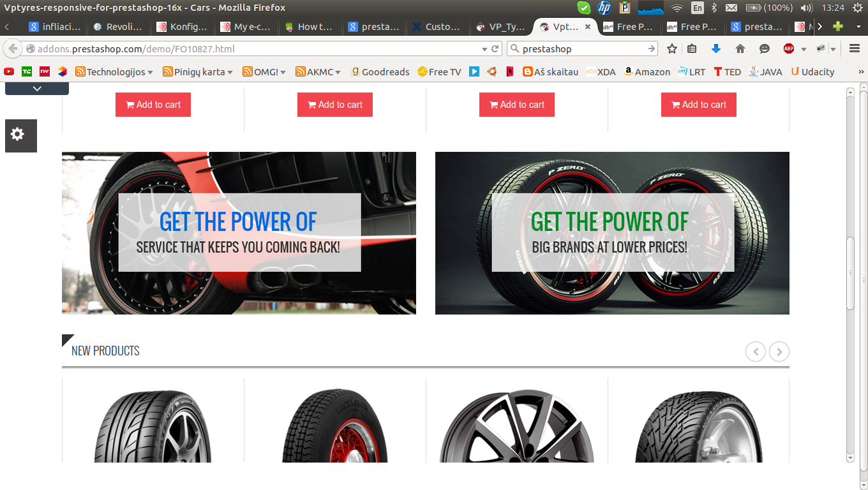The image size is (868, 490).
Task: Go to the Firefox home page icon
Action: pyautogui.click(x=740, y=48)
